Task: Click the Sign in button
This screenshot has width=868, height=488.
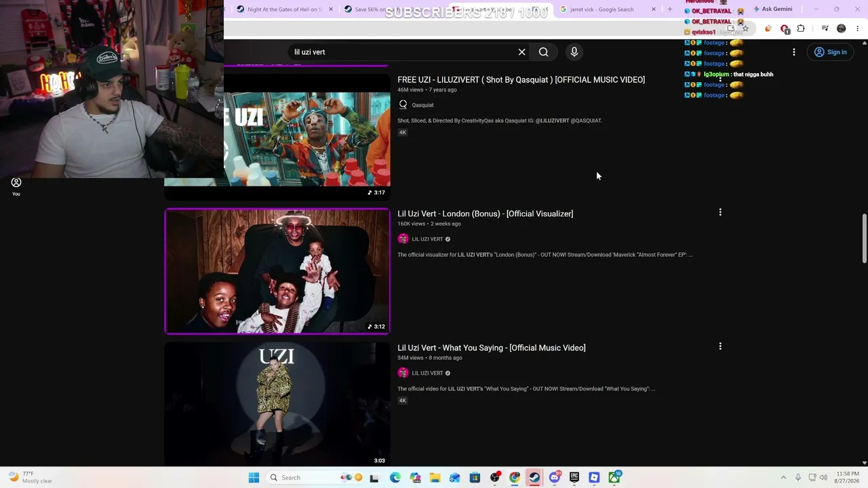Action: click(x=831, y=52)
